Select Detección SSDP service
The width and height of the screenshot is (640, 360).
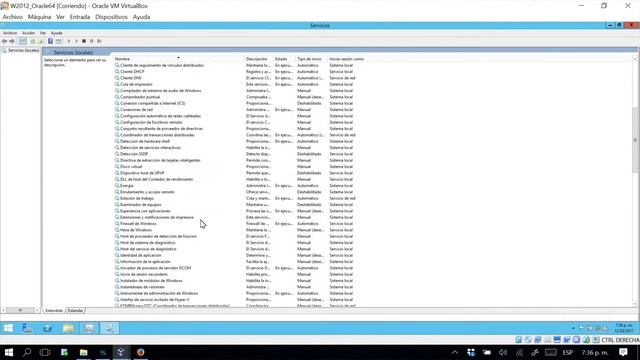(134, 154)
